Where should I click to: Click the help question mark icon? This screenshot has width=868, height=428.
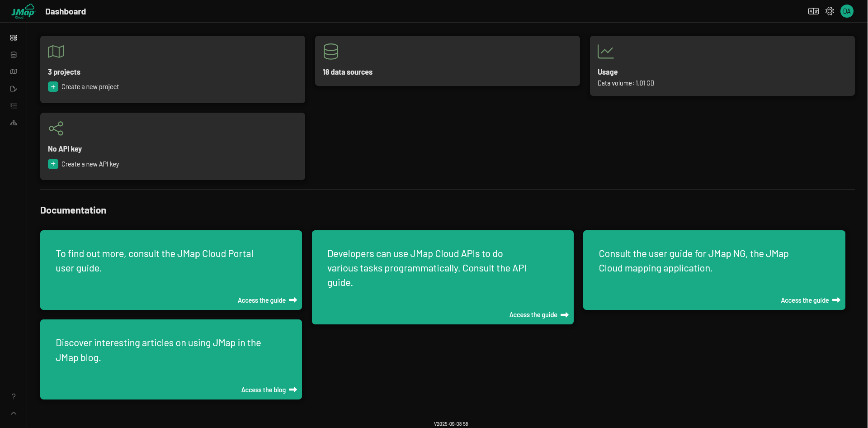14,396
